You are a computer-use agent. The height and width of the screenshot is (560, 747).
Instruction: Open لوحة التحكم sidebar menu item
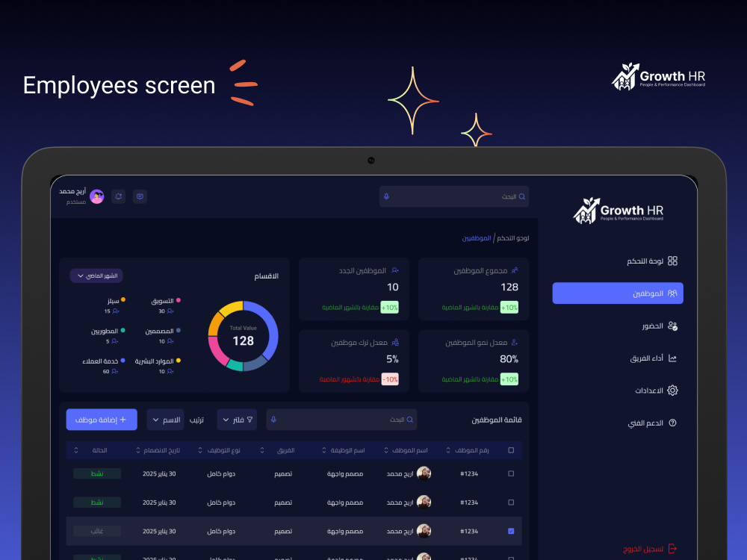coord(618,261)
